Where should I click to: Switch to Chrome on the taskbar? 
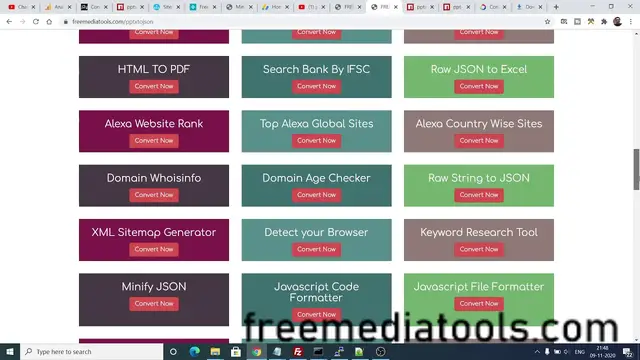point(256,351)
